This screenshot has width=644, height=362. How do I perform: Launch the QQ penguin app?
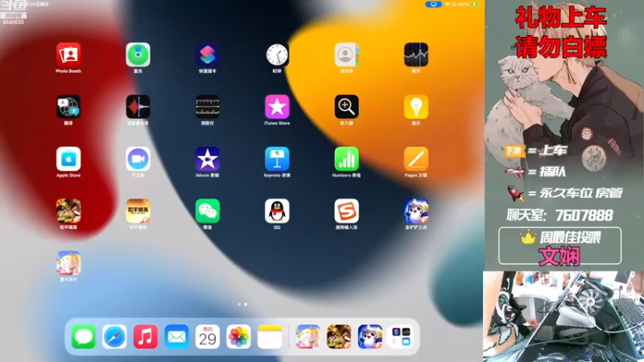click(x=277, y=211)
